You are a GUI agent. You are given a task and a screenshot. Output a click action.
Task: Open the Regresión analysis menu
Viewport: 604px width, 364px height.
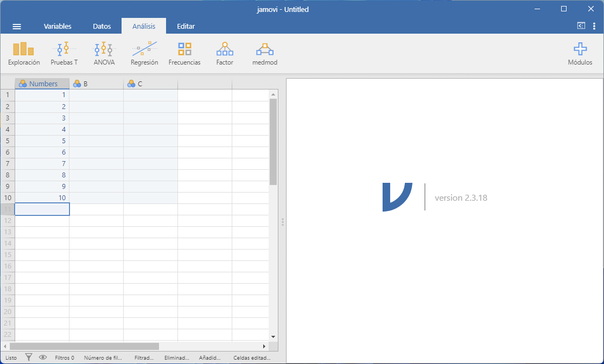click(x=144, y=54)
